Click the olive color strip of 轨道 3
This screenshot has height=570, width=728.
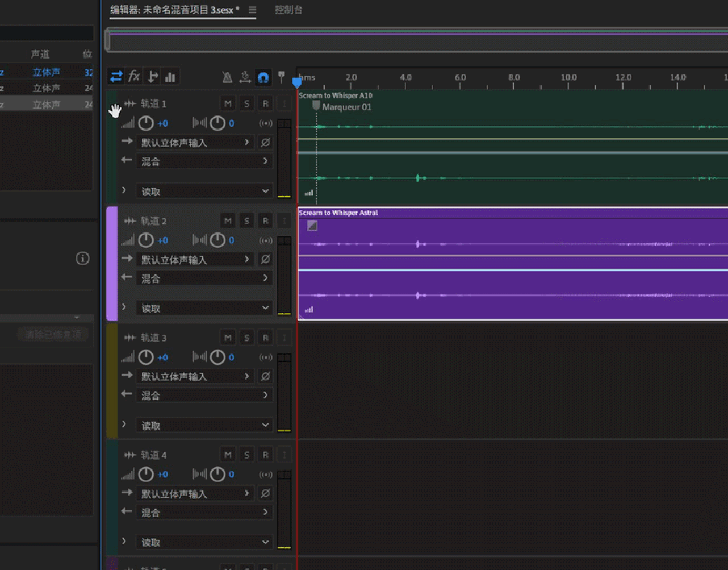(x=112, y=381)
